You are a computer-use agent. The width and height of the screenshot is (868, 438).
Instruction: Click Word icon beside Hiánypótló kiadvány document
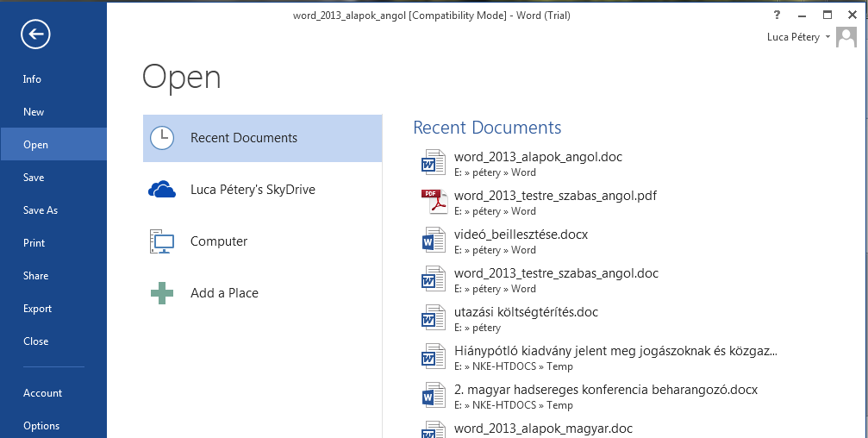(433, 357)
